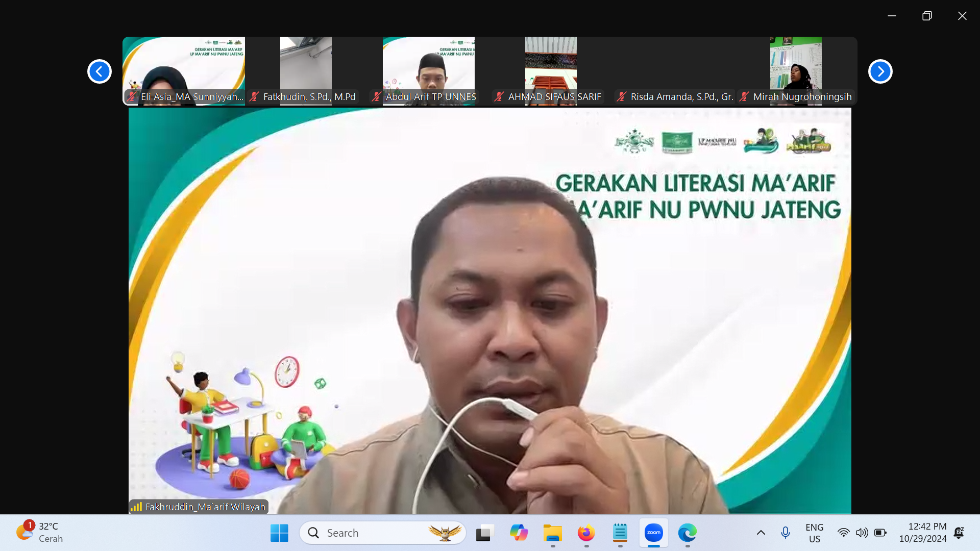This screenshot has width=980, height=551.
Task: Select AHMAD SIFAUS SARIF video thumbnail
Action: pos(551,71)
